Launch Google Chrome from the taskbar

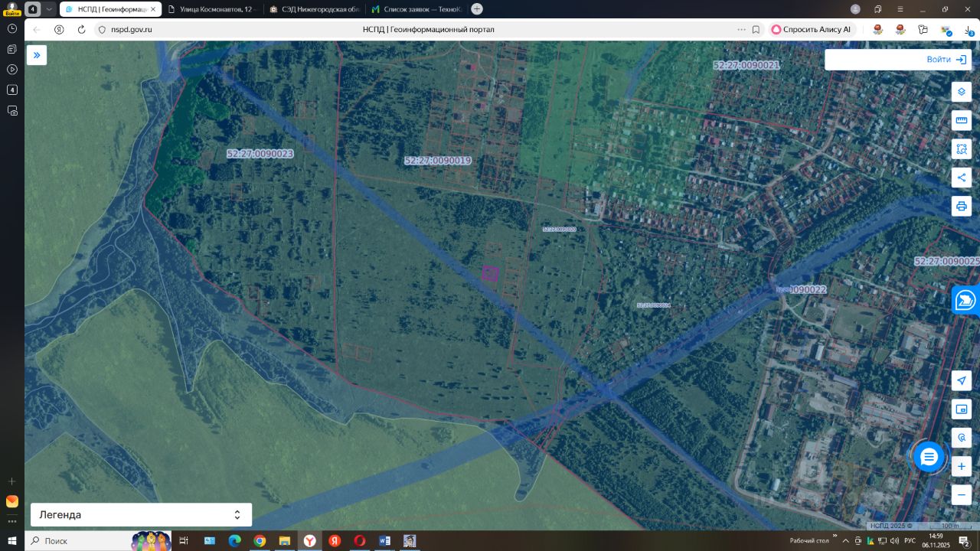point(260,541)
